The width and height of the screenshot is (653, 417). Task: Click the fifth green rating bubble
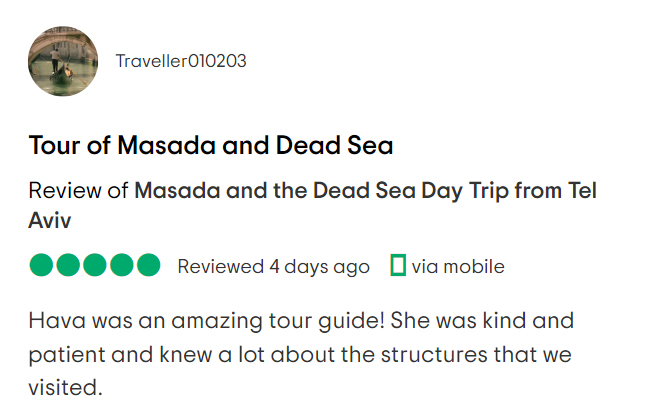pyautogui.click(x=148, y=265)
